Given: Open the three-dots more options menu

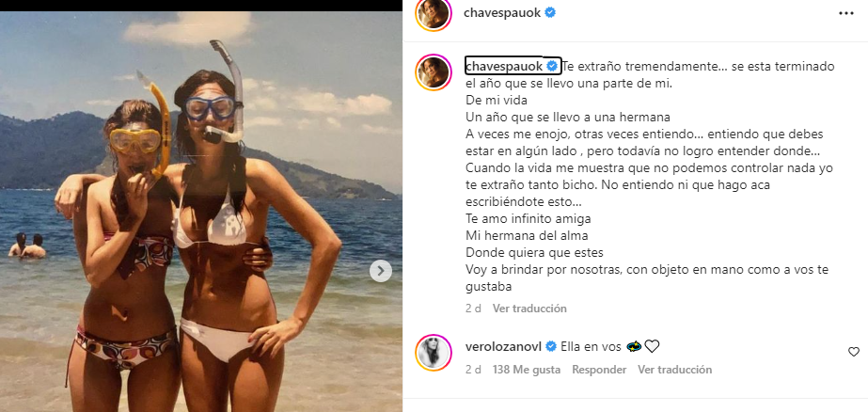Looking at the screenshot, I should tap(845, 13).
